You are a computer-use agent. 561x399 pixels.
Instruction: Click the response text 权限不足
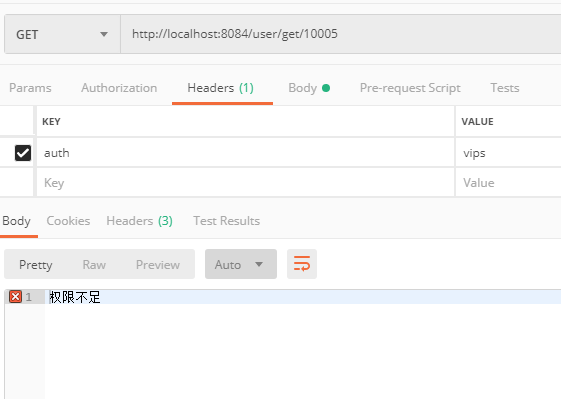[x=75, y=297]
